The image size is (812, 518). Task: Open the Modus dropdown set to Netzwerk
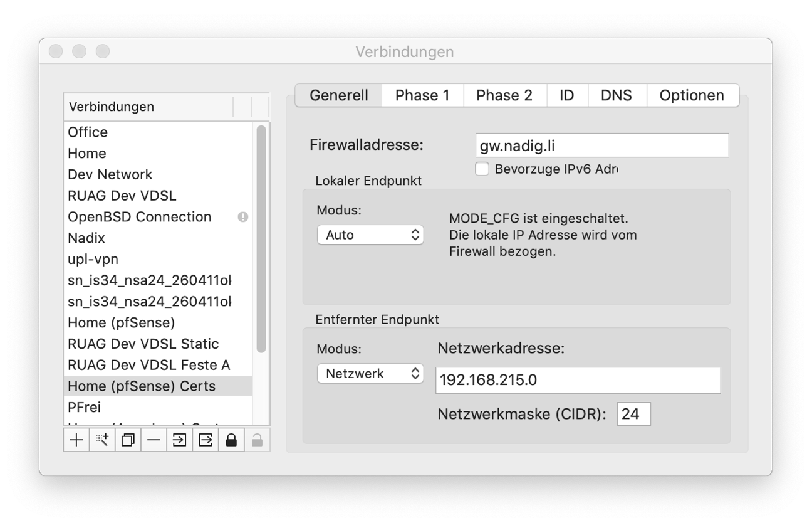[x=370, y=374]
